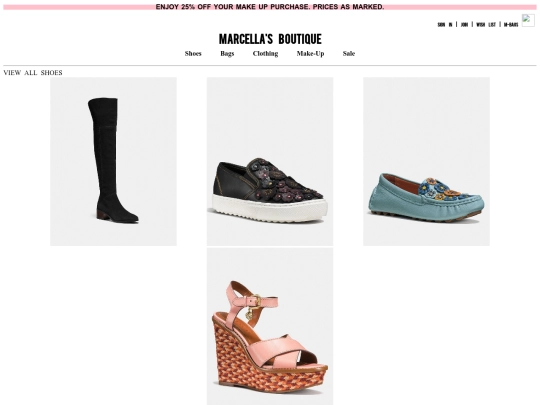The image size is (540, 405).
Task: Click the Join link
Action: coord(464,24)
